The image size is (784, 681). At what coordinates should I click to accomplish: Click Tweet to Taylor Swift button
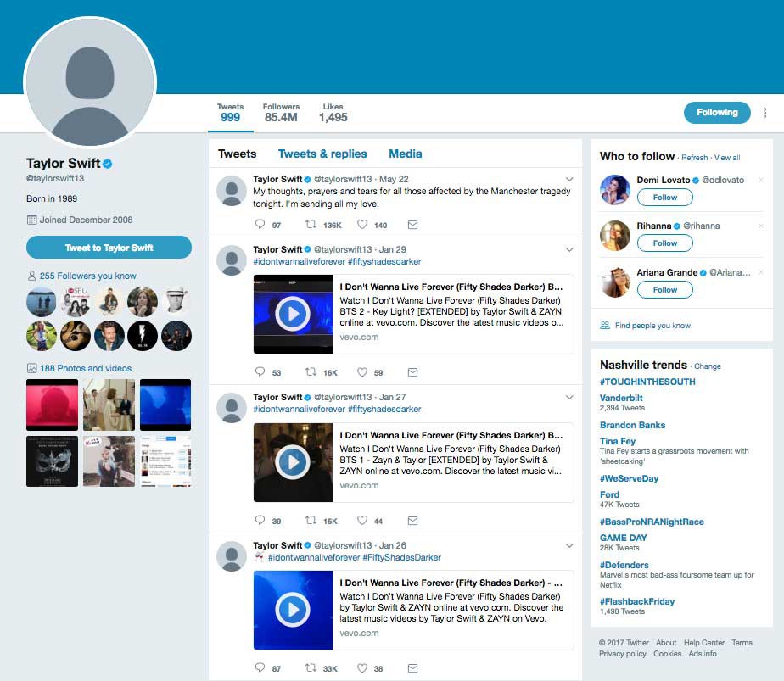point(109,248)
